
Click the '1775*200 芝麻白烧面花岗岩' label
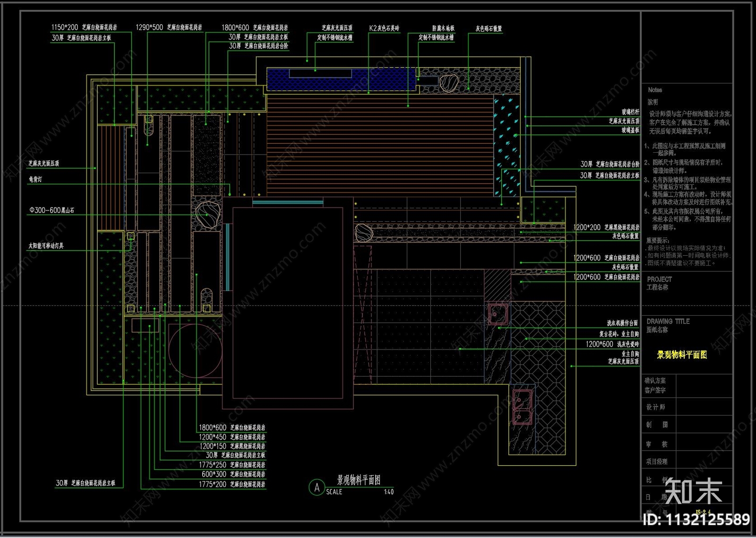click(232, 485)
